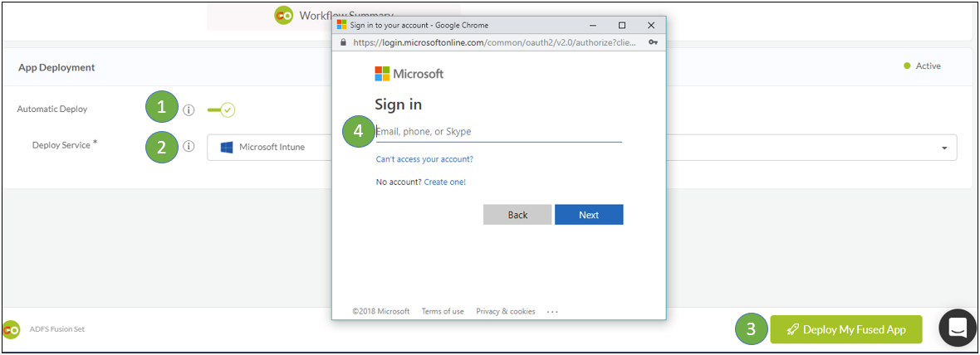Open the "Can't access your account?" link
The width and height of the screenshot is (980, 355).
(424, 159)
